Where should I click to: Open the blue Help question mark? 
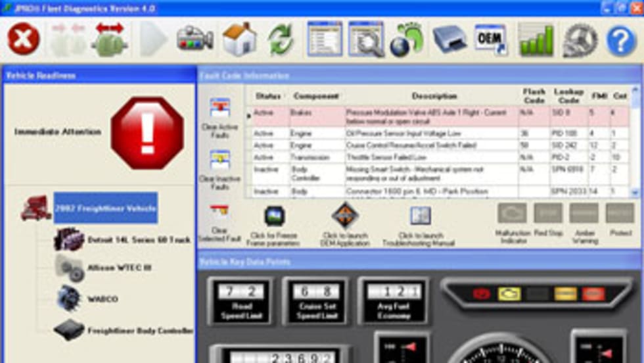[x=620, y=40]
